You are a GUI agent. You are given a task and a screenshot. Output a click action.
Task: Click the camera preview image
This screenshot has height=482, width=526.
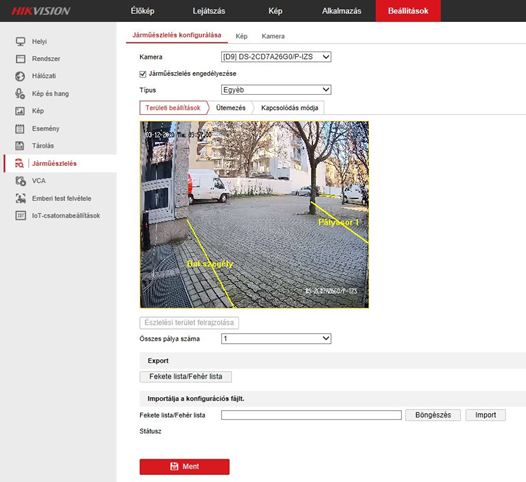point(254,215)
